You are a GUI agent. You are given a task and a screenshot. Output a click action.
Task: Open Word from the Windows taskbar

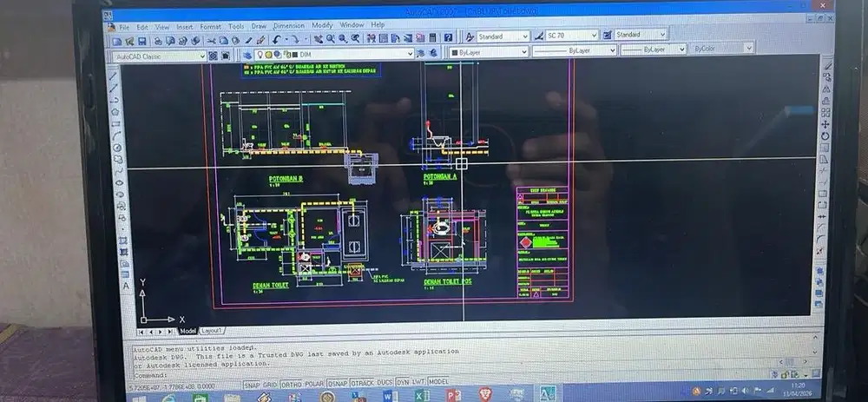[x=390, y=395]
